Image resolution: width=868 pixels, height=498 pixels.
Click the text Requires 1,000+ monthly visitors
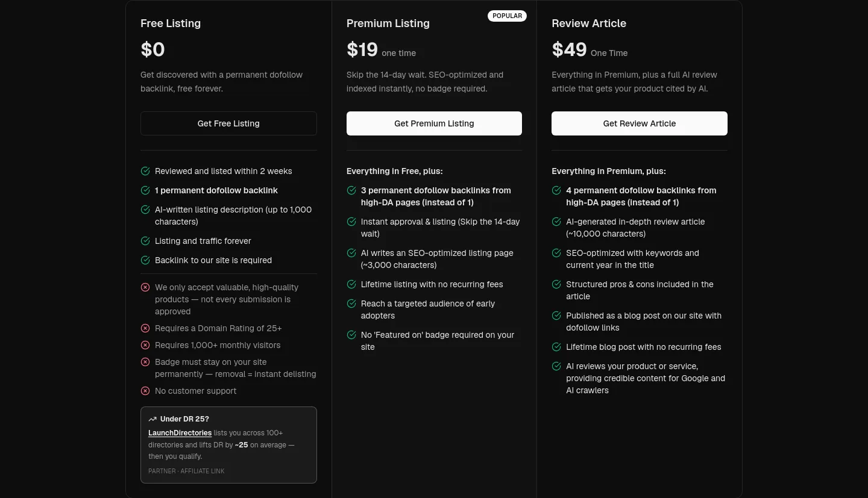point(218,345)
